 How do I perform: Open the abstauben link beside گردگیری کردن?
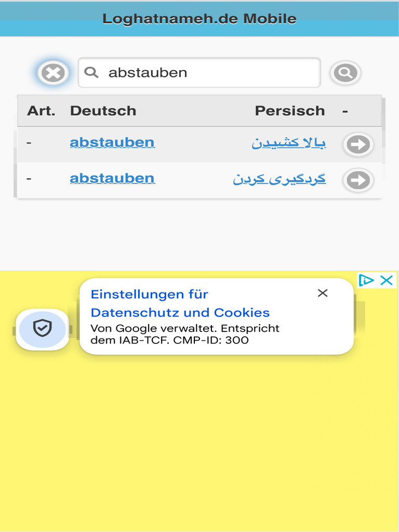pyautogui.click(x=112, y=178)
